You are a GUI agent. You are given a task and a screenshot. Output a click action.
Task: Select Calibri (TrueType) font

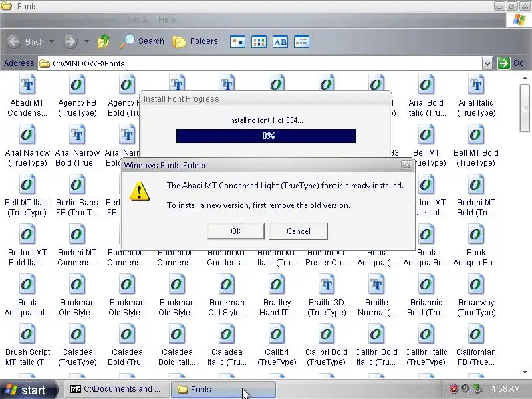(x=277, y=345)
